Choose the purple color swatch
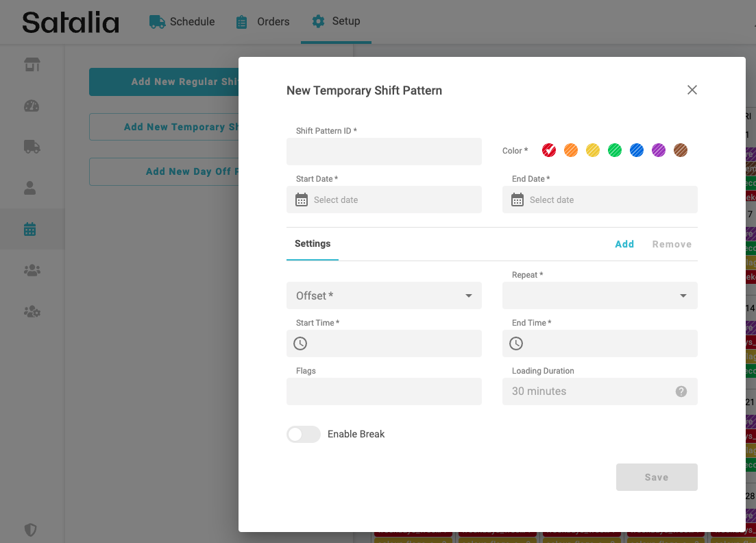The height and width of the screenshot is (543, 756). point(659,150)
